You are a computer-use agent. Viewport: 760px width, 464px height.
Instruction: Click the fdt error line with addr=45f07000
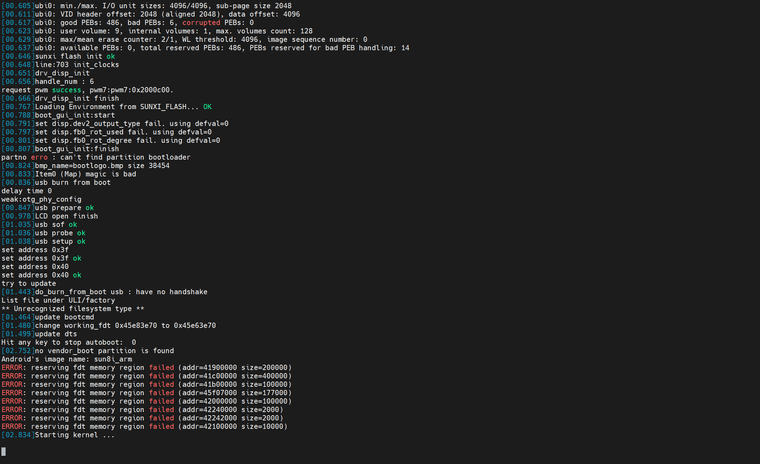click(x=145, y=393)
